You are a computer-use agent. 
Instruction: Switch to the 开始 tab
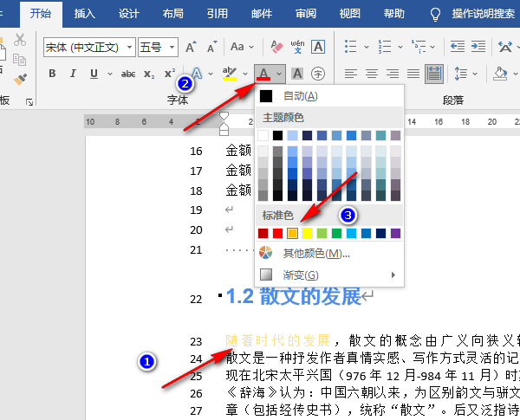point(41,14)
